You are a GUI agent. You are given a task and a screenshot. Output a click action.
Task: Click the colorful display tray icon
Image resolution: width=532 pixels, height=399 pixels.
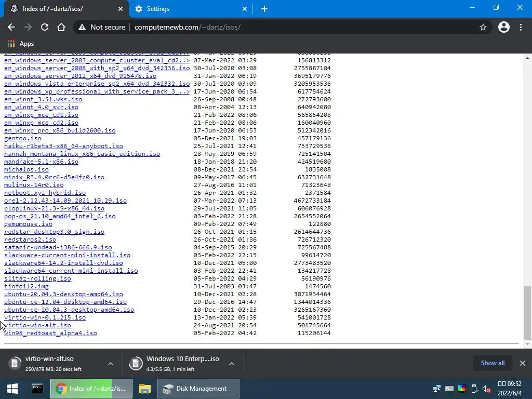462,389
